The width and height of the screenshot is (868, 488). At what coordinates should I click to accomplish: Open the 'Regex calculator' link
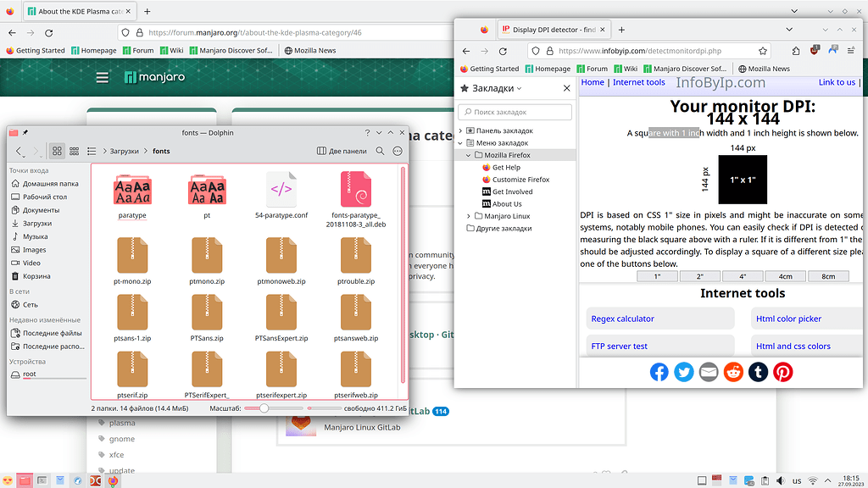[x=622, y=319]
